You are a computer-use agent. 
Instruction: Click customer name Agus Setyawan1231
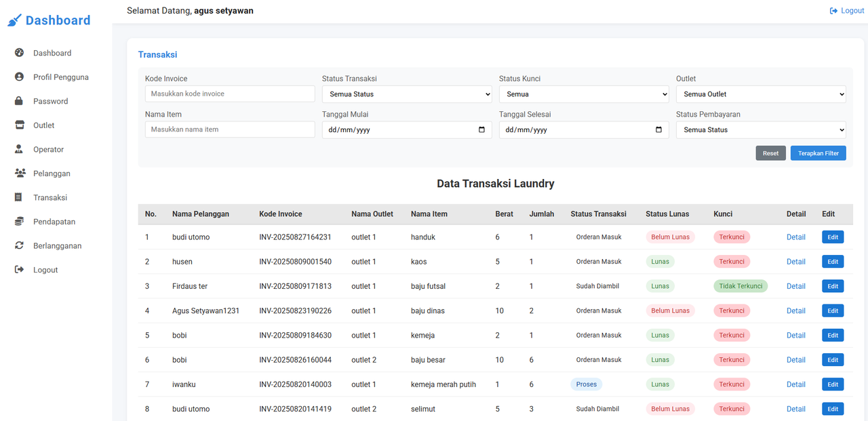click(x=205, y=310)
